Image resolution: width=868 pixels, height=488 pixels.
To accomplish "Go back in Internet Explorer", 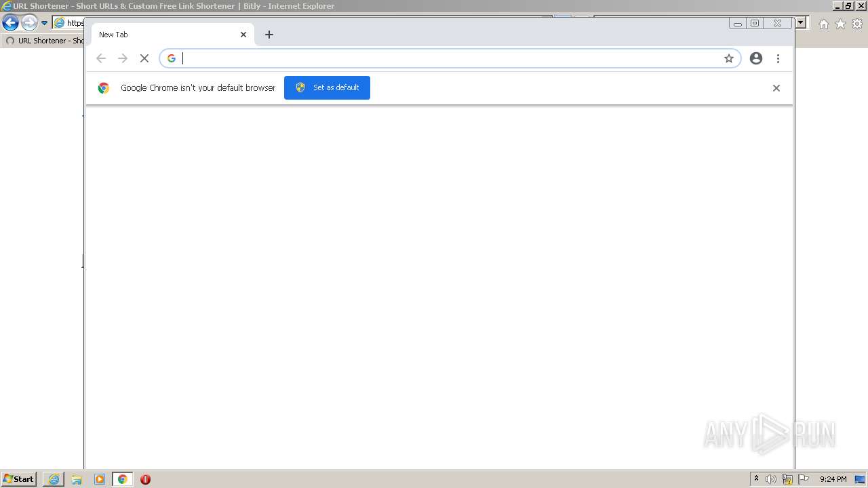I will click(10, 22).
